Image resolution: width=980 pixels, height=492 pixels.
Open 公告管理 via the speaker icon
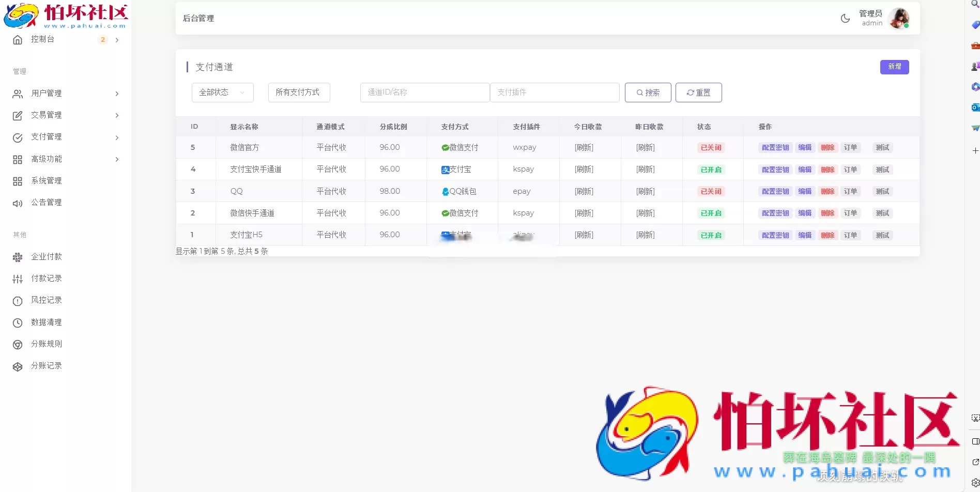17,202
